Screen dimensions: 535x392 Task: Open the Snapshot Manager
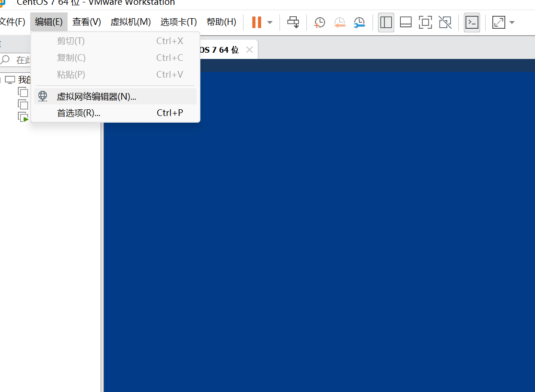360,22
